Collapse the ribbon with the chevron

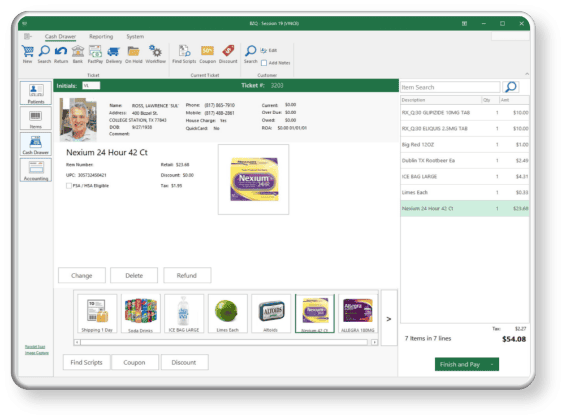coord(527,74)
